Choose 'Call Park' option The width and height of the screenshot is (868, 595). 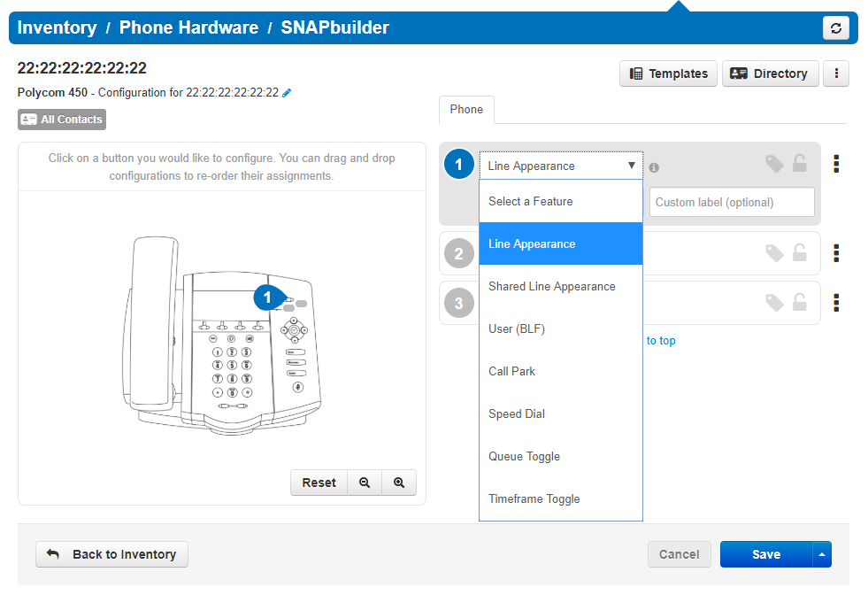[561, 371]
